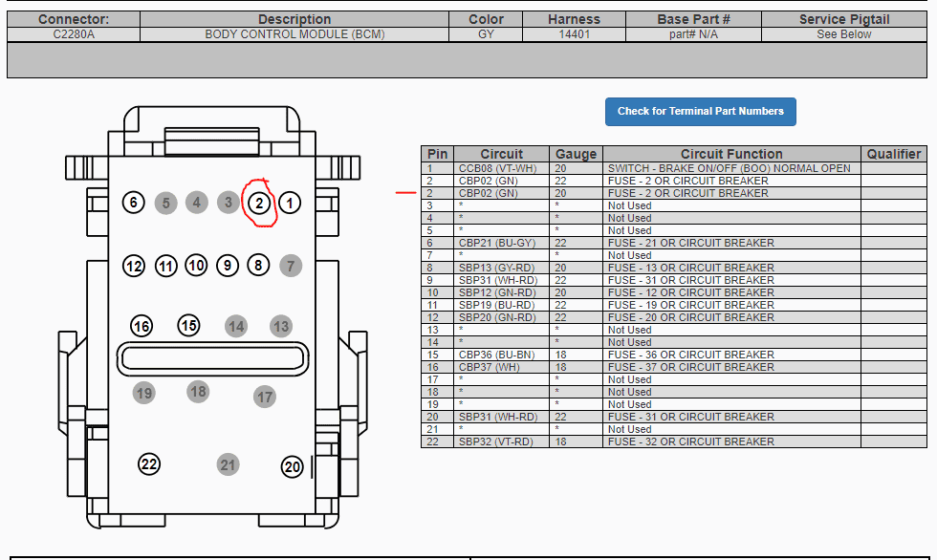The image size is (937, 560).
Task: Select greyed pin 17 in the diagram
Action: pyautogui.click(x=265, y=397)
